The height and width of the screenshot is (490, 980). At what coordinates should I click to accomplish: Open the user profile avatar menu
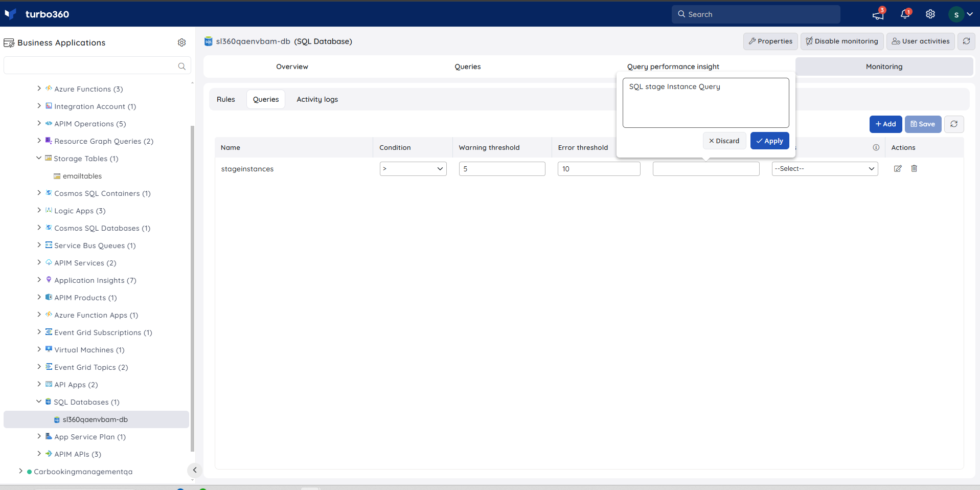[x=956, y=14]
